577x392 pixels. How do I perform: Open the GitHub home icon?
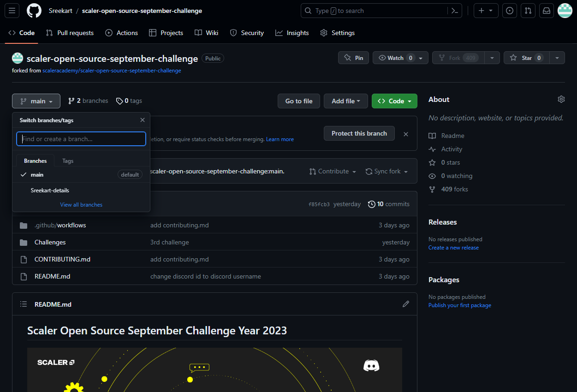[34, 10]
